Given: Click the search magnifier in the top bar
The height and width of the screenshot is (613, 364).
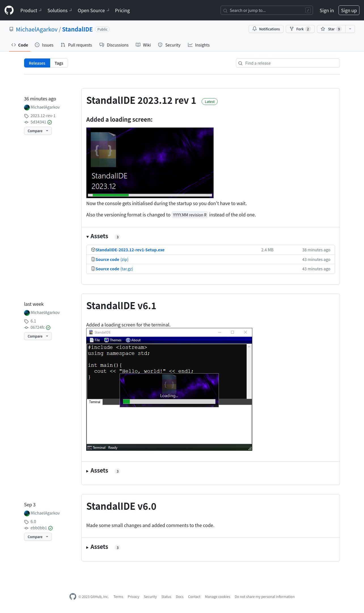Looking at the screenshot, I should click(225, 10).
